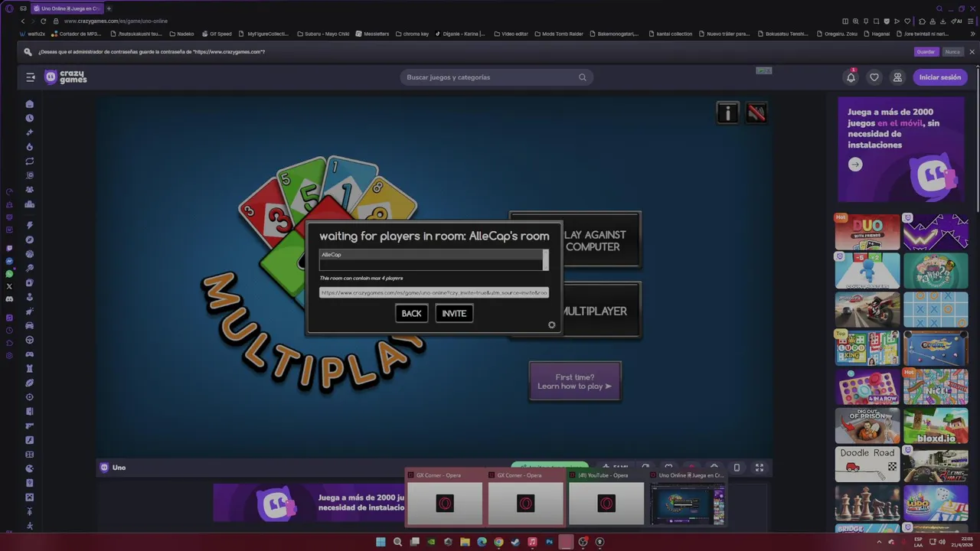
Task: Open favorites heart in CrazyGames header
Action: (874, 77)
